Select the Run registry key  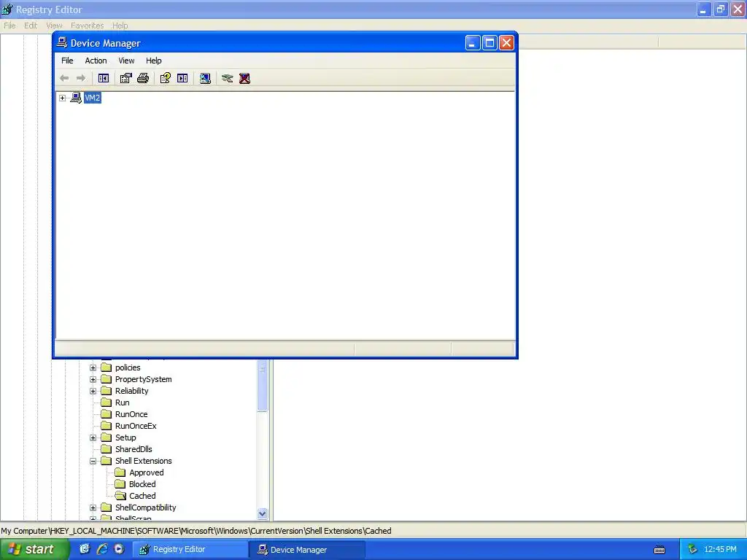click(x=123, y=402)
